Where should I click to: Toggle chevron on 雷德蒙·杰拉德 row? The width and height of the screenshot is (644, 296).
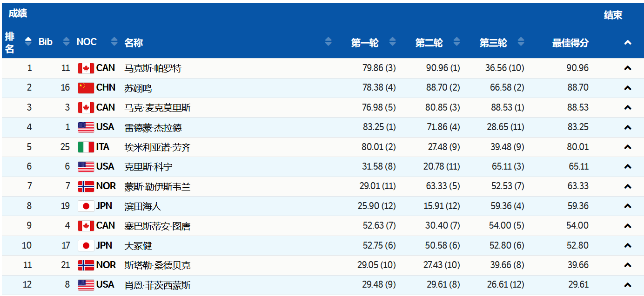(x=628, y=127)
